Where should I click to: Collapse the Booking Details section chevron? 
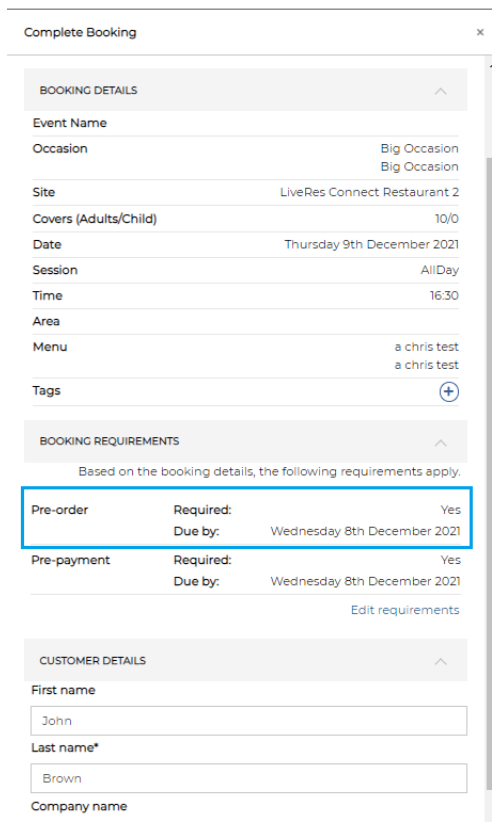[x=441, y=91]
